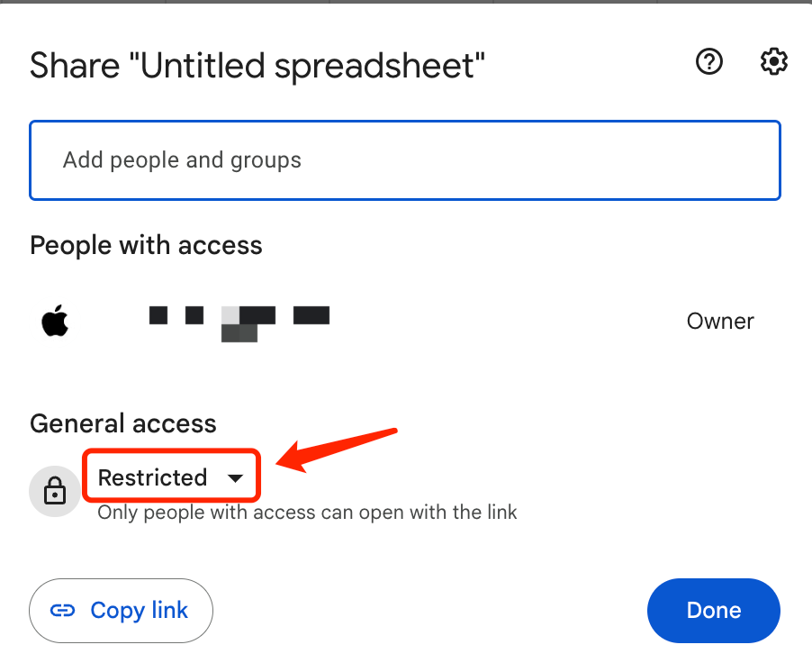
Task: Click the General access section heading
Action: pyautogui.click(x=122, y=422)
